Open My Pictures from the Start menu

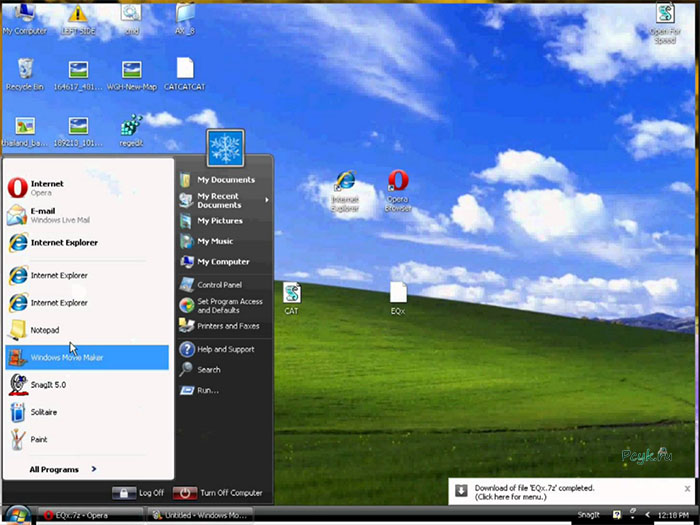(x=225, y=221)
